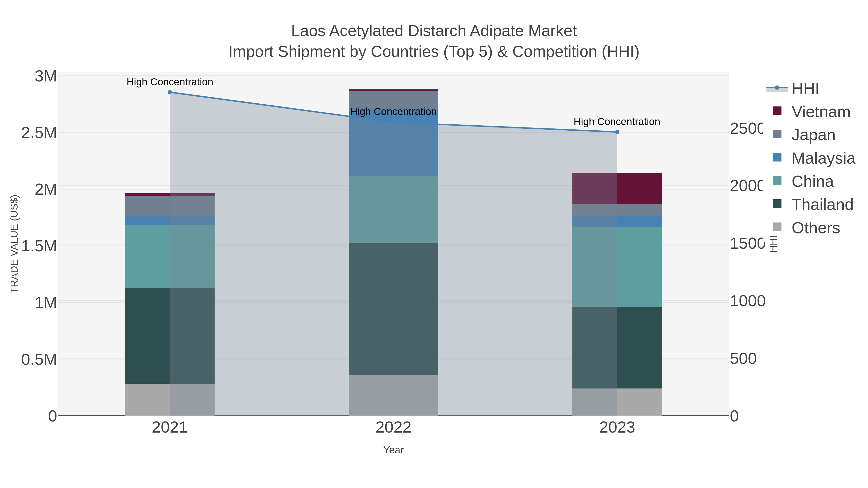The height and width of the screenshot is (488, 868).
Task: Click the 2021 Japan bar segment
Action: (x=170, y=207)
